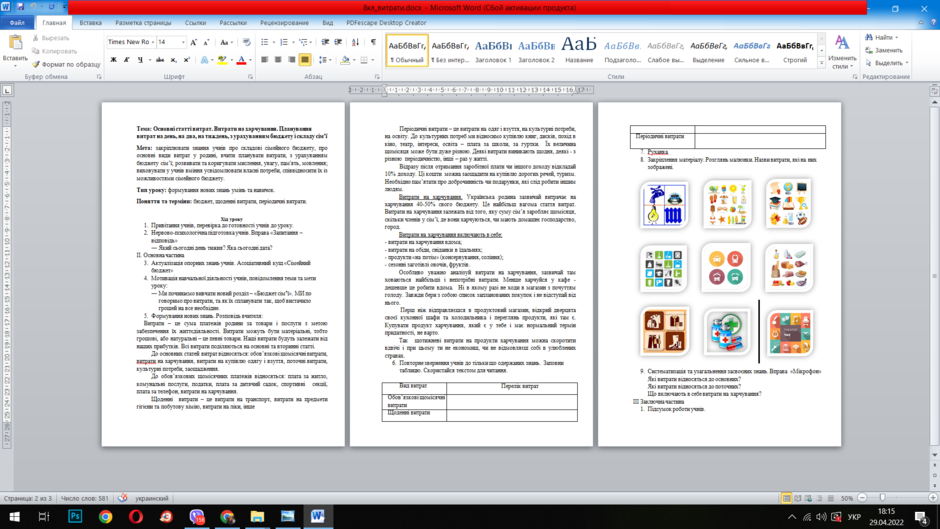Toggle italic formatting button

point(126,60)
